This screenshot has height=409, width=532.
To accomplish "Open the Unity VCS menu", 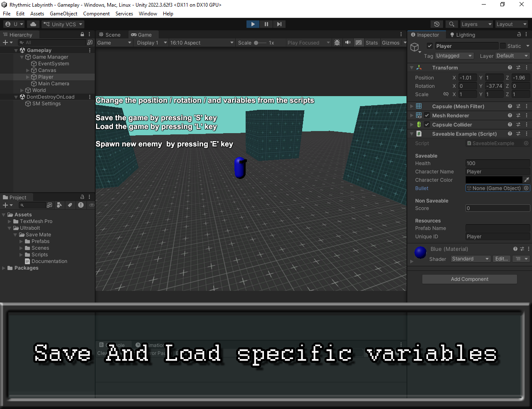I will [63, 24].
